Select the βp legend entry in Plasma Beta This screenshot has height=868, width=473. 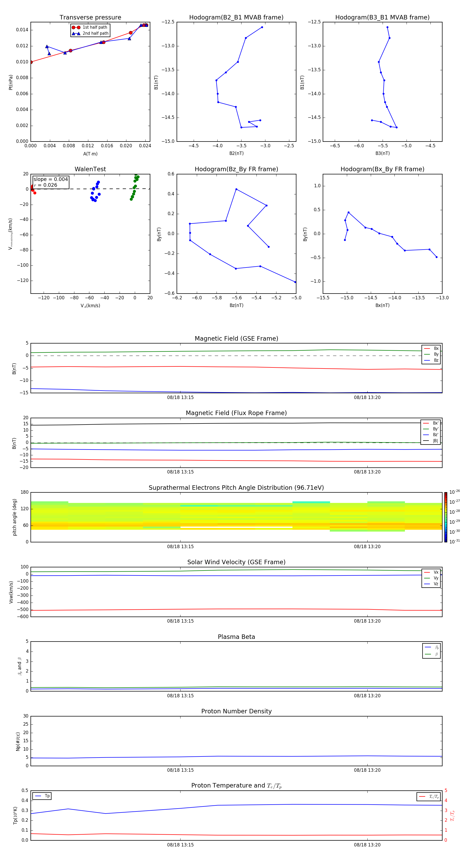(x=431, y=647)
